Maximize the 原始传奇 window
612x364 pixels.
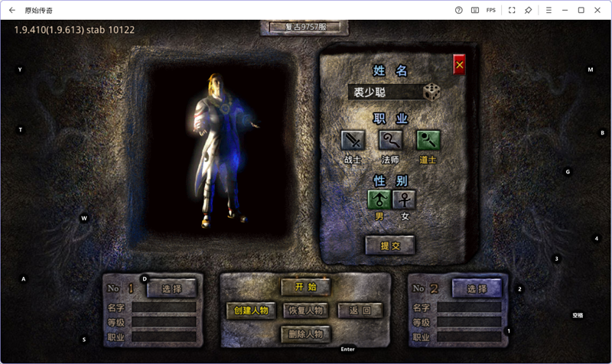[581, 10]
